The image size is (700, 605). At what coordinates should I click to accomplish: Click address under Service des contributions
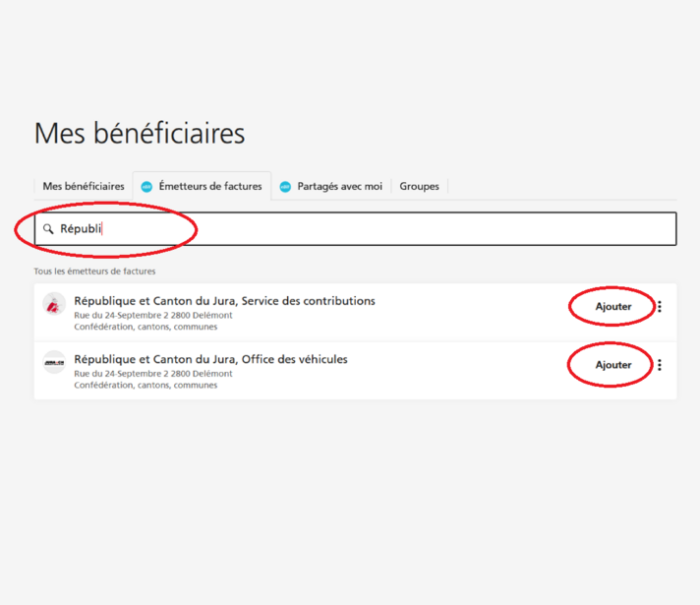coord(153,315)
